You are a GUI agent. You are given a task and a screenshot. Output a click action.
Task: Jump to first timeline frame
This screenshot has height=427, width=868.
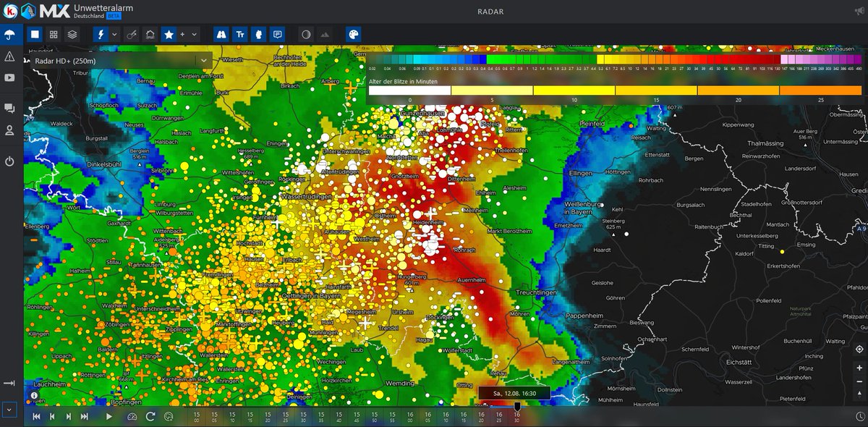click(36, 416)
